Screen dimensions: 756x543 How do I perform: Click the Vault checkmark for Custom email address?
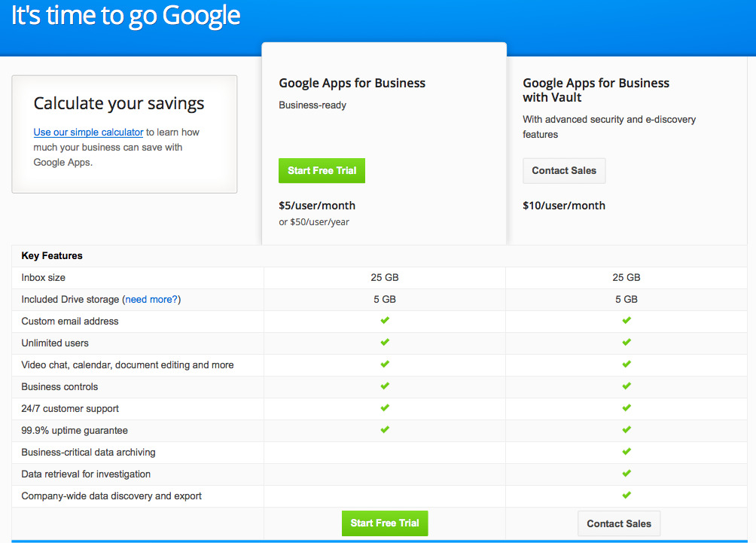coord(626,320)
